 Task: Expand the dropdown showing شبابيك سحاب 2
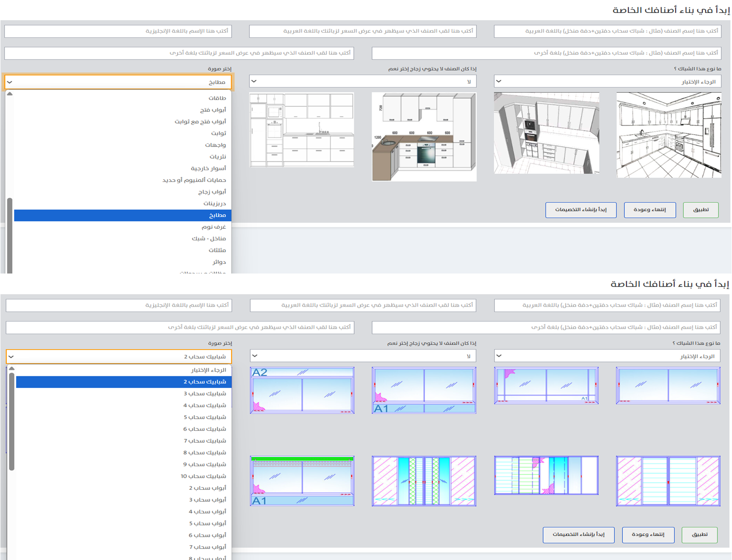(119, 357)
